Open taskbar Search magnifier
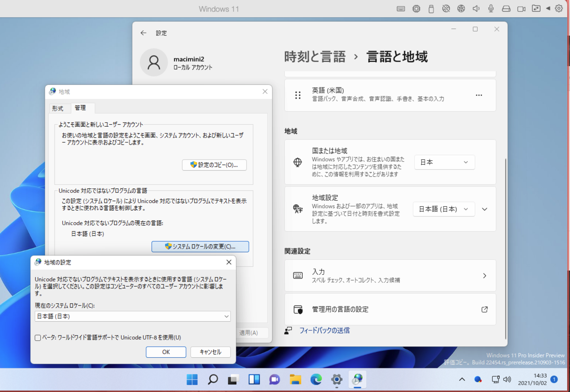The image size is (570, 392). (213, 379)
